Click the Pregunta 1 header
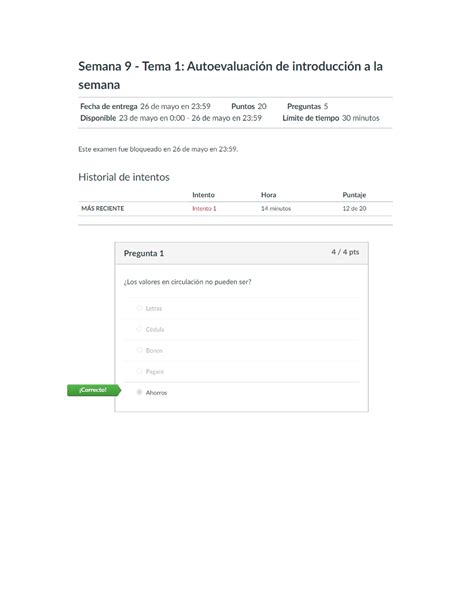The image size is (474, 613). (x=144, y=253)
